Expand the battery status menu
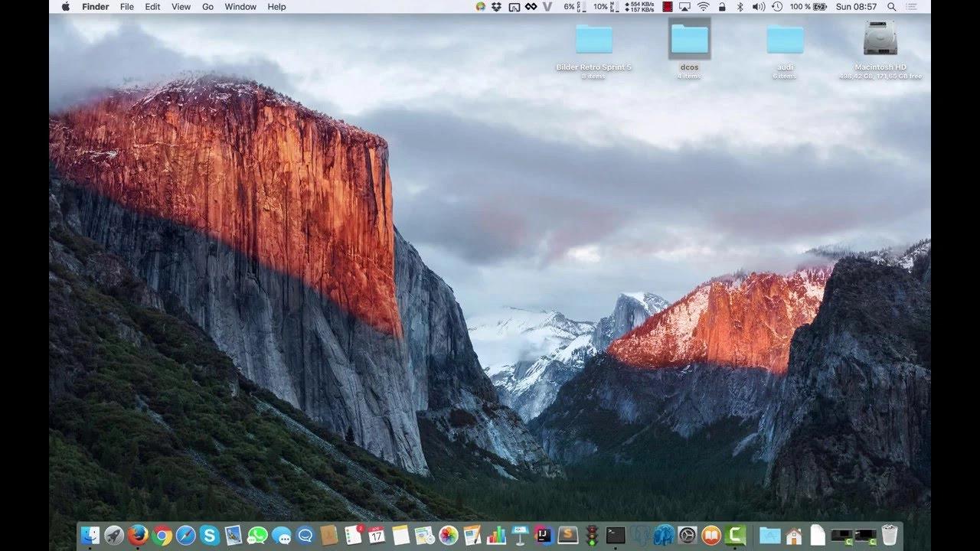980x551 pixels. coord(819,7)
